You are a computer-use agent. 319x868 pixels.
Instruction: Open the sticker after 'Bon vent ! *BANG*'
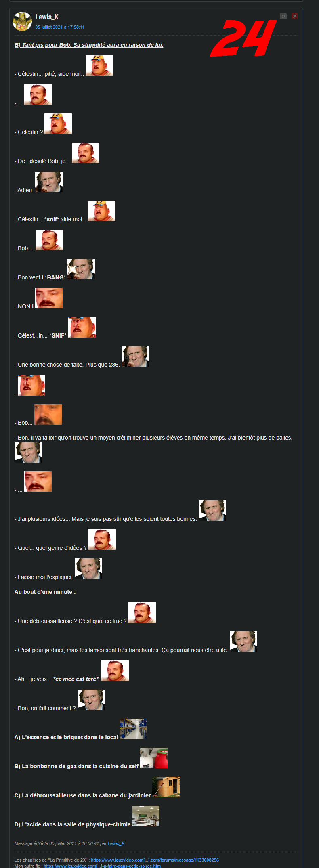click(x=81, y=269)
